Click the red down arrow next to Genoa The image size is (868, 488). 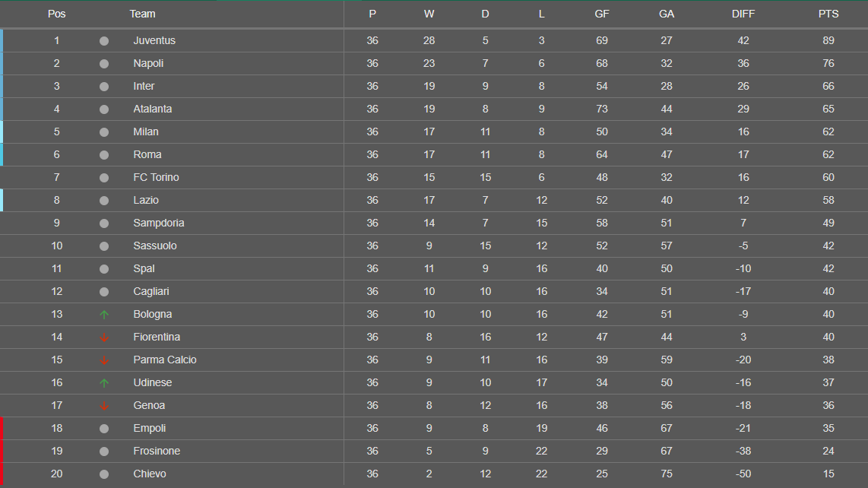tap(104, 405)
